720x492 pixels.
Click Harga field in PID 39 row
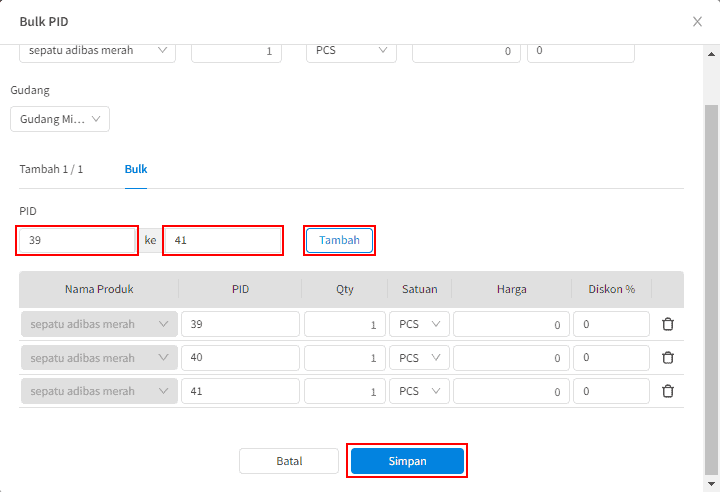click(x=511, y=324)
